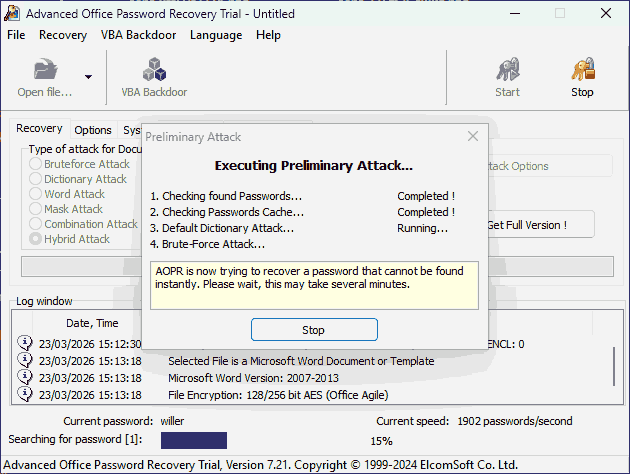Image resolution: width=630 pixels, height=474 pixels.
Task: Expand the Open file dropdown arrow
Action: 88,77
